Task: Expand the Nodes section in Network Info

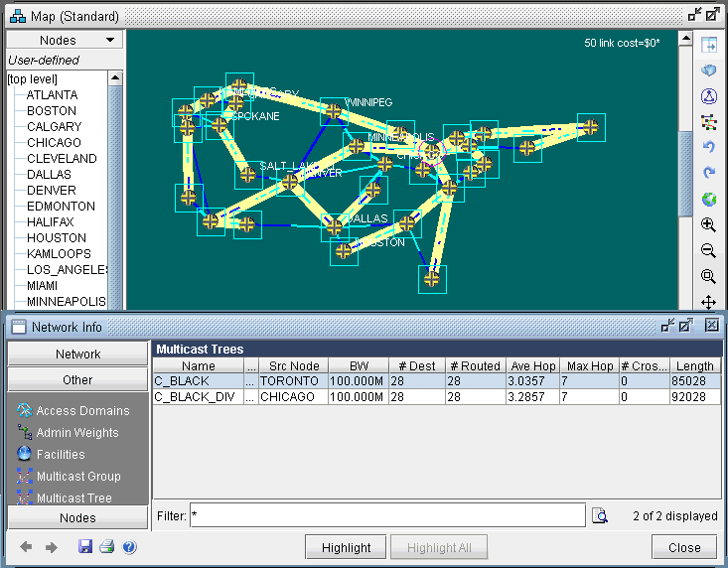Action: pyautogui.click(x=77, y=517)
